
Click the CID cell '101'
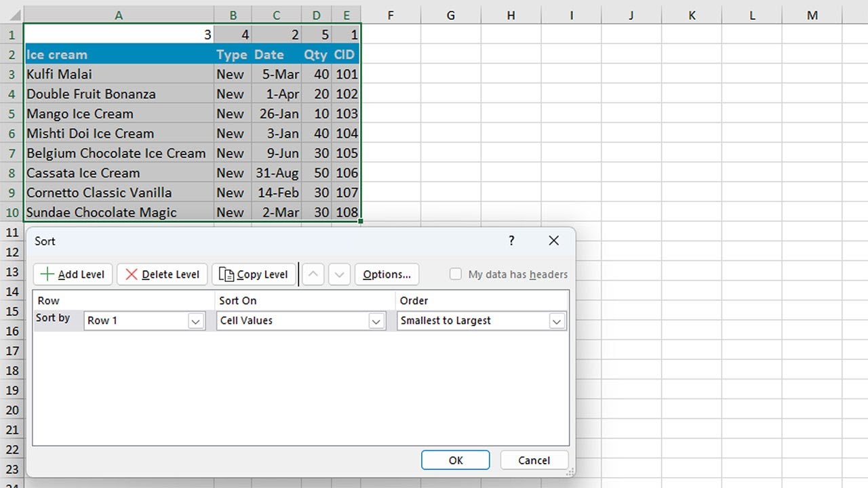coord(346,74)
